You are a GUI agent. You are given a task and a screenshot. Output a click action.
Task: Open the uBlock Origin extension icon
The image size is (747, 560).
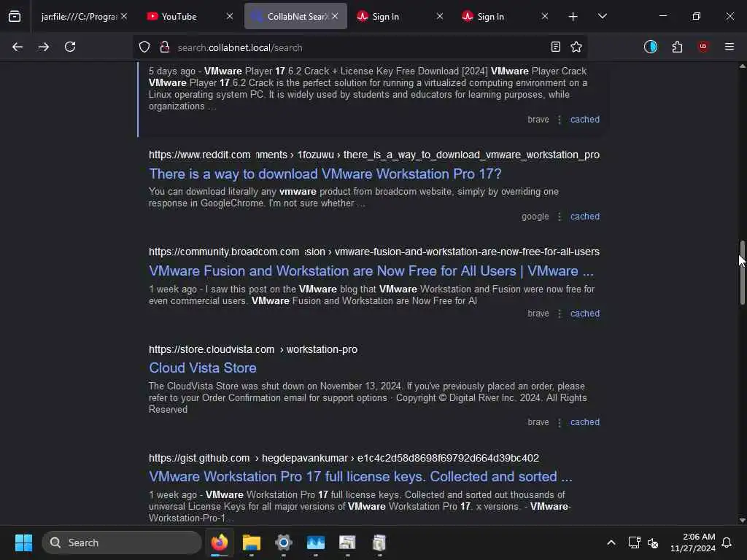pyautogui.click(x=703, y=47)
